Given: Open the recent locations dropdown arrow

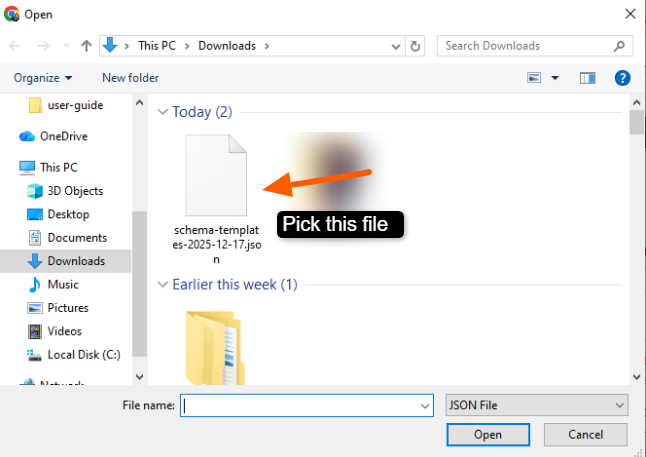Looking at the screenshot, I should point(66,46).
